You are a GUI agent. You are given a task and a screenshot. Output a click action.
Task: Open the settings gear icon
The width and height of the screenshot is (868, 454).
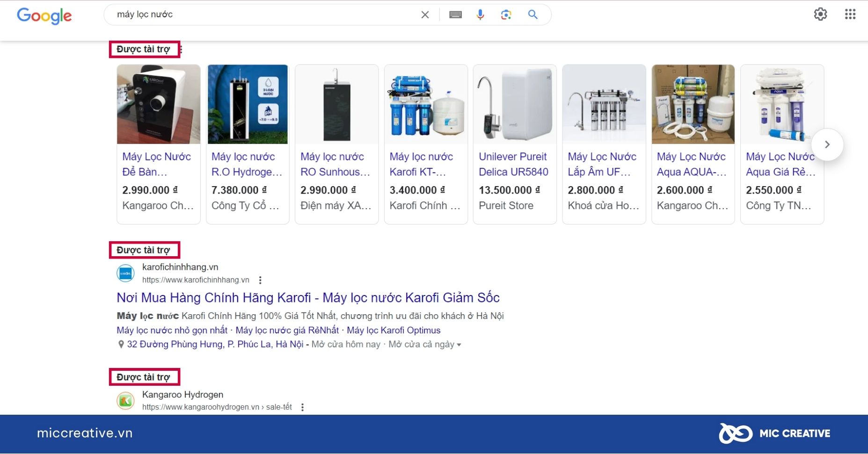tap(820, 14)
